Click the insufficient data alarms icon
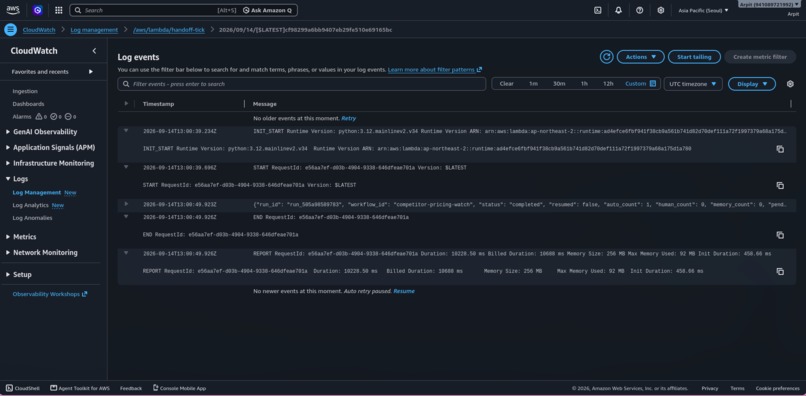The height and width of the screenshot is (396, 806). pos(68,117)
